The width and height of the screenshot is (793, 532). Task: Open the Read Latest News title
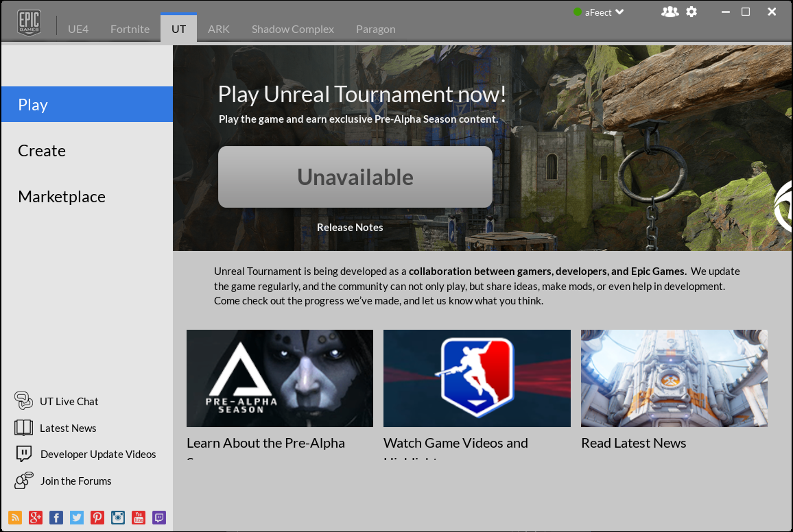634,443
